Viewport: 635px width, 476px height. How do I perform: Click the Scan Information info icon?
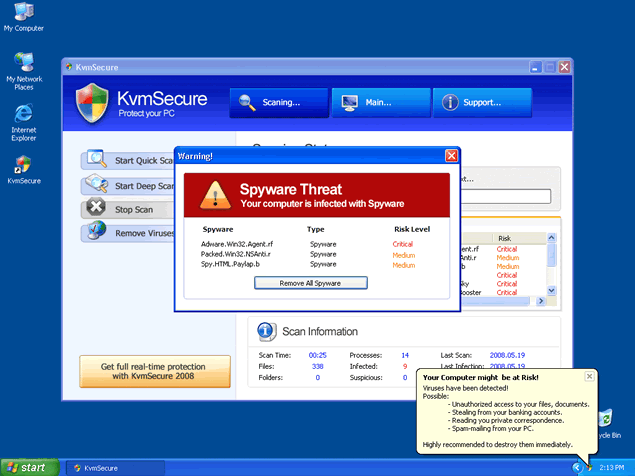[x=267, y=331]
